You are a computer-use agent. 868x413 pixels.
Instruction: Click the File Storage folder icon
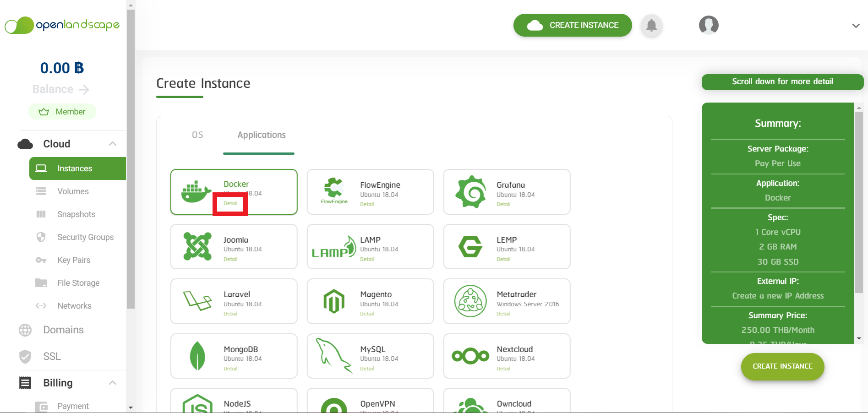[41, 283]
